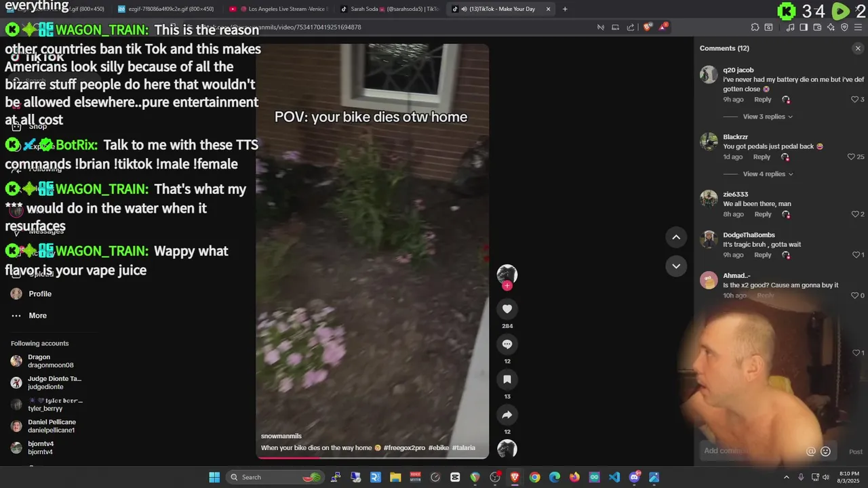Bookmark the video with the favorites icon
Screen dimensions: 868x488
507,380
